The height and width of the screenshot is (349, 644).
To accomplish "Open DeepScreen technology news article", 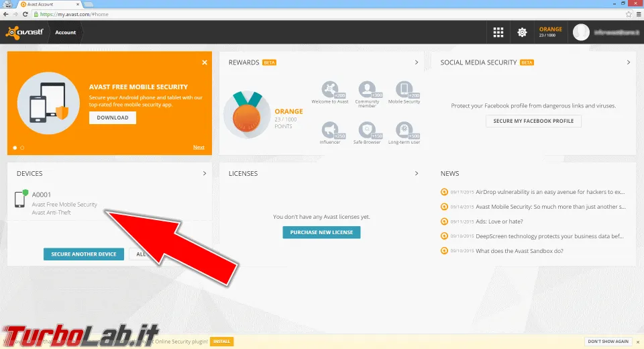I will tap(549, 236).
